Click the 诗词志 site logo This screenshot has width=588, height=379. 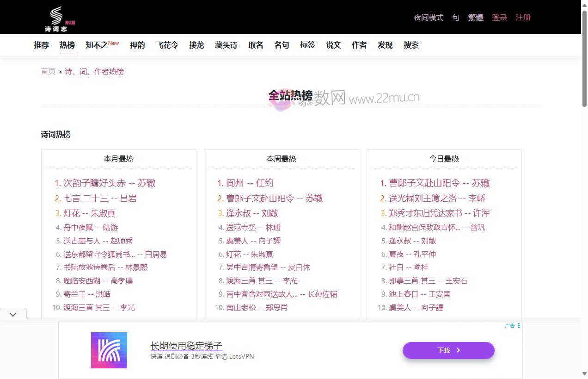pyautogui.click(x=57, y=19)
